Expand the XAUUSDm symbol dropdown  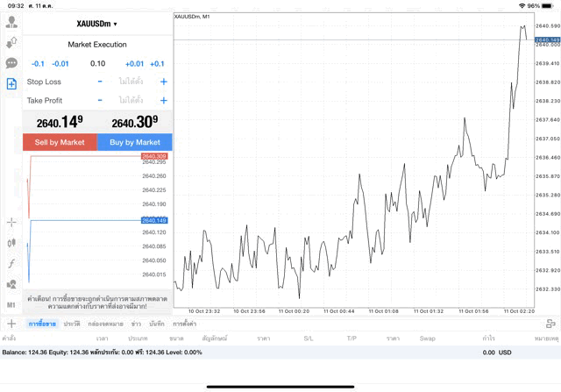point(97,24)
